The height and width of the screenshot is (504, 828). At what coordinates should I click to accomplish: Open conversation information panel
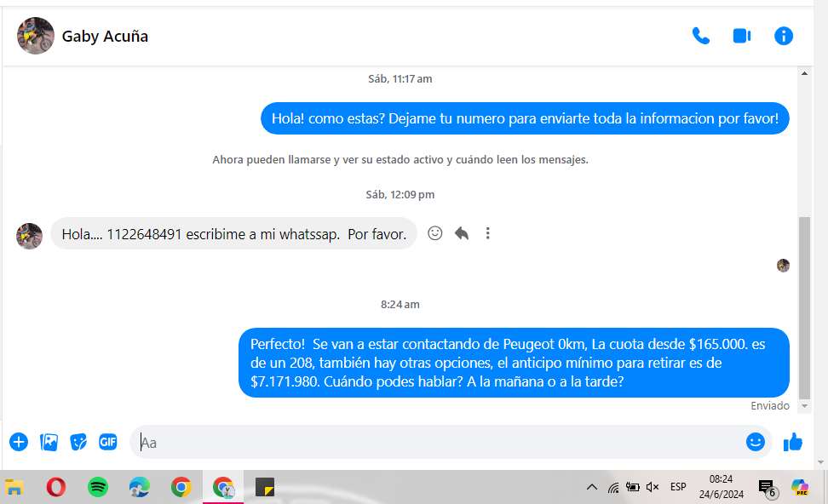click(x=783, y=36)
